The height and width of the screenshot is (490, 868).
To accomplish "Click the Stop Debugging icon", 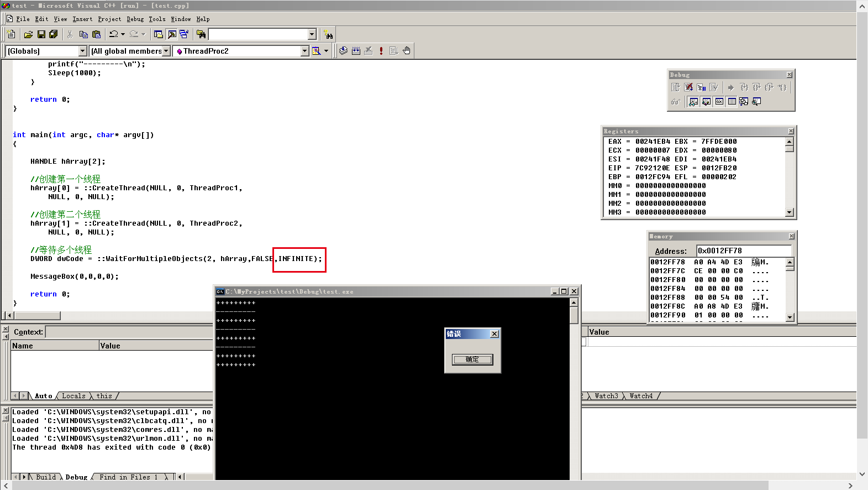I will point(688,87).
